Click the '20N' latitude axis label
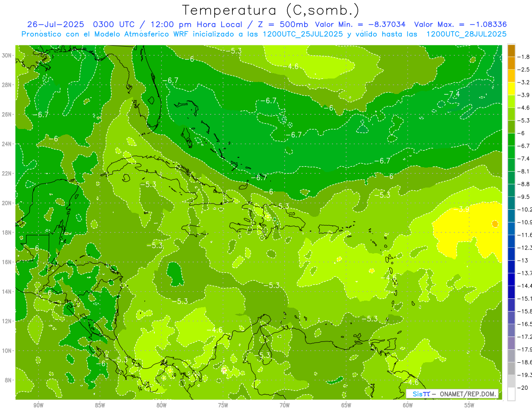 tap(7, 203)
